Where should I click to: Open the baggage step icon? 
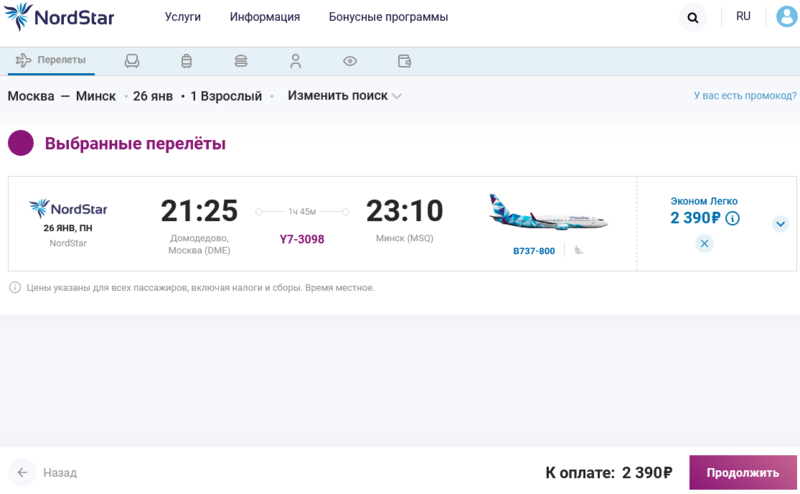click(186, 61)
